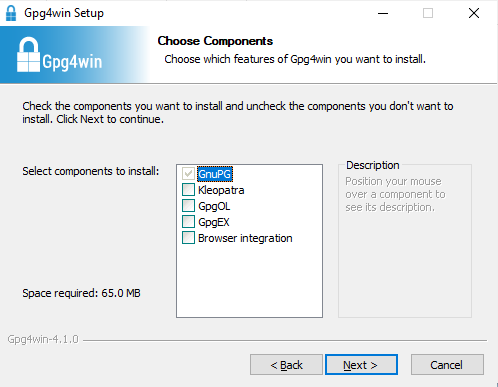The height and width of the screenshot is (387, 498).
Task: Cancel the Gpg4win installation
Action: click(447, 365)
